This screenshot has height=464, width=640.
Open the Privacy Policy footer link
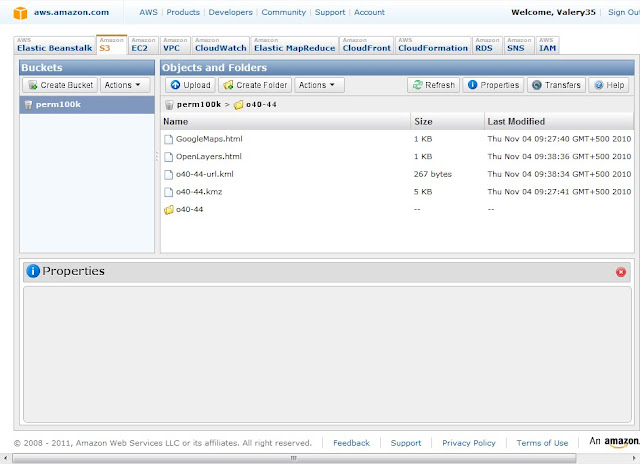tap(469, 443)
